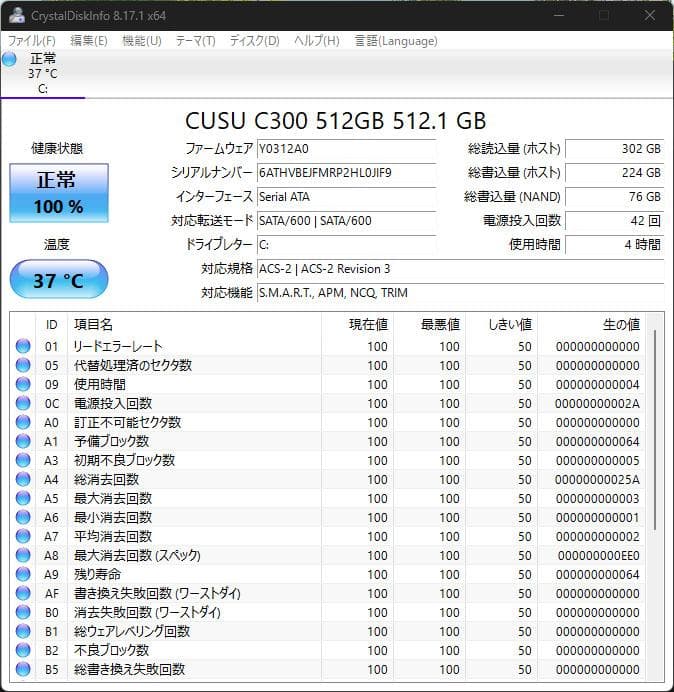This screenshot has width=674, height=692.
Task: Open the 機能(U) menu
Action: (142, 41)
